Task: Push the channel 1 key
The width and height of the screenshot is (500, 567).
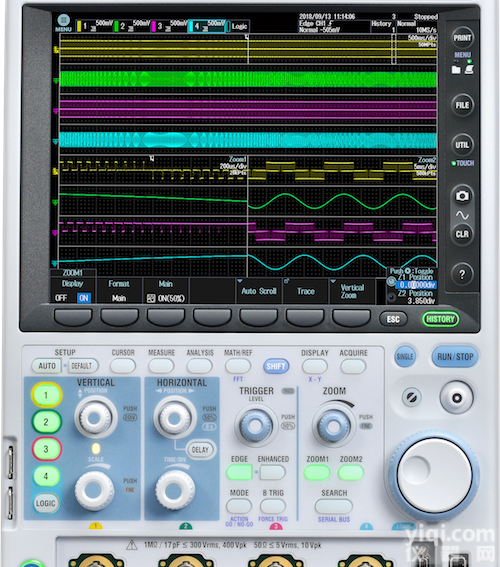Action: [46, 395]
